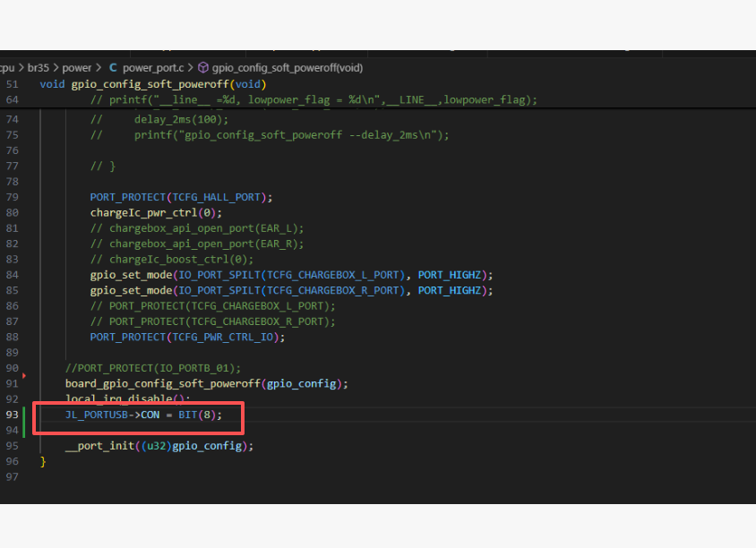This screenshot has width=756, height=548.
Task: Click the PORT_HIGHZ constant on line 84
Action: point(450,275)
